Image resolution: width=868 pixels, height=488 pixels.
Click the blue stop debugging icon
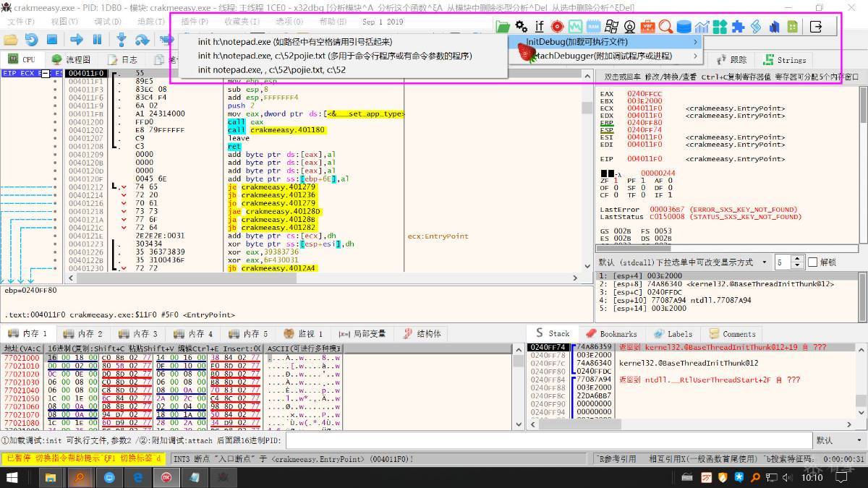51,40
